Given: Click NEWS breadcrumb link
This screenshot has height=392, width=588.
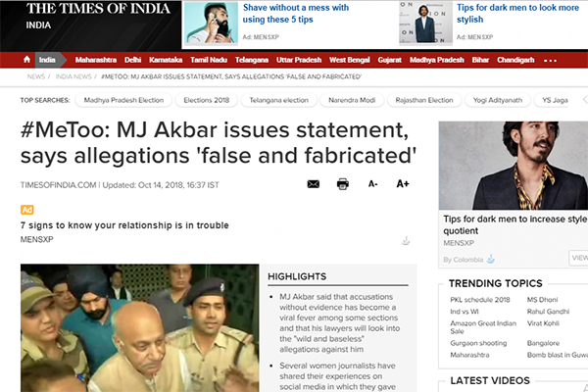Looking at the screenshot, I should point(36,76).
